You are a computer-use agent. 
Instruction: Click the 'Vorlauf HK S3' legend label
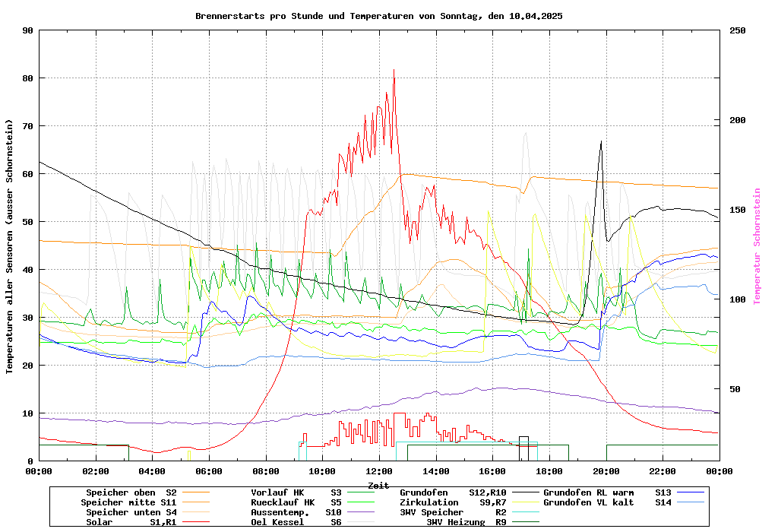[x=296, y=492]
